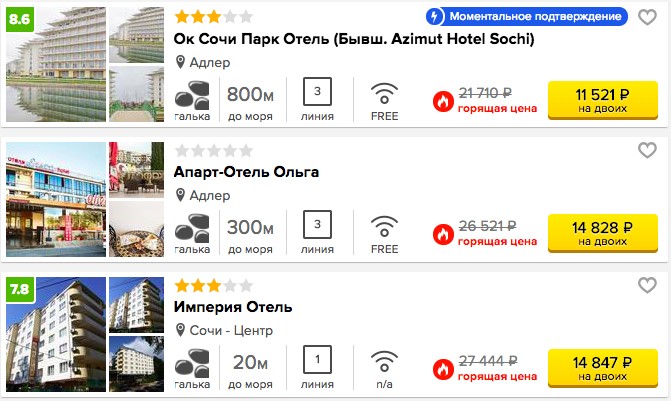
Task: Click line 1 box icon for Империя Отель
Action: 317,359
